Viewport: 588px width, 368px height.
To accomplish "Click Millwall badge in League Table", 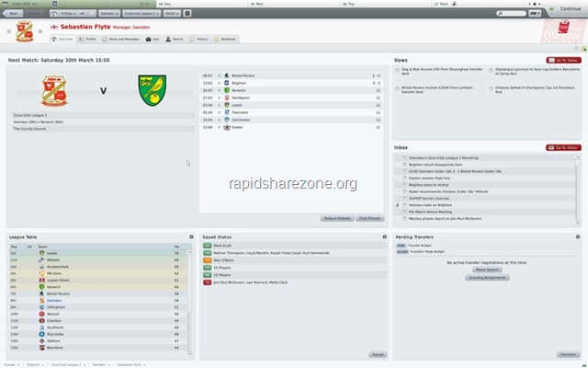I will pos(42,259).
